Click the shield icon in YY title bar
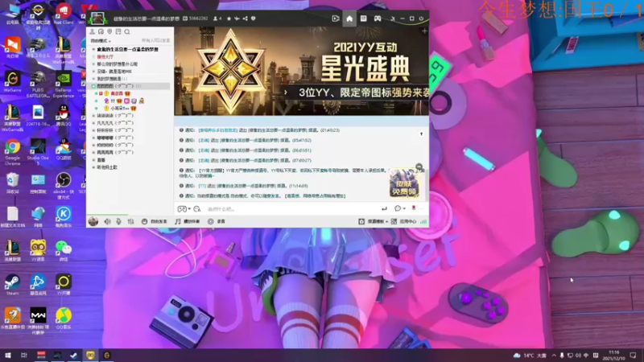This screenshot has height=362, width=644. point(253,19)
